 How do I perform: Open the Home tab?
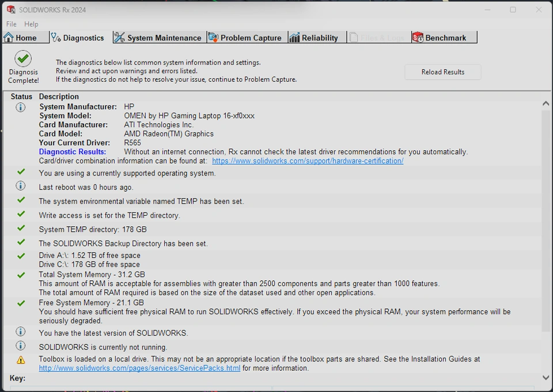coord(25,37)
